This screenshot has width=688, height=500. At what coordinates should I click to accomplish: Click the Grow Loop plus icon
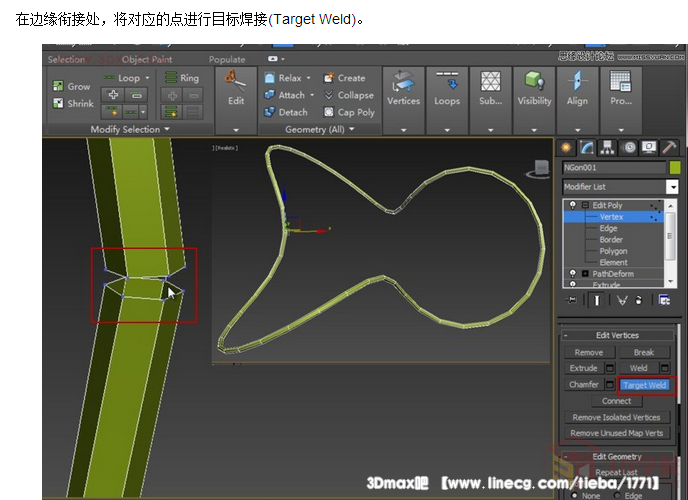click(113, 94)
